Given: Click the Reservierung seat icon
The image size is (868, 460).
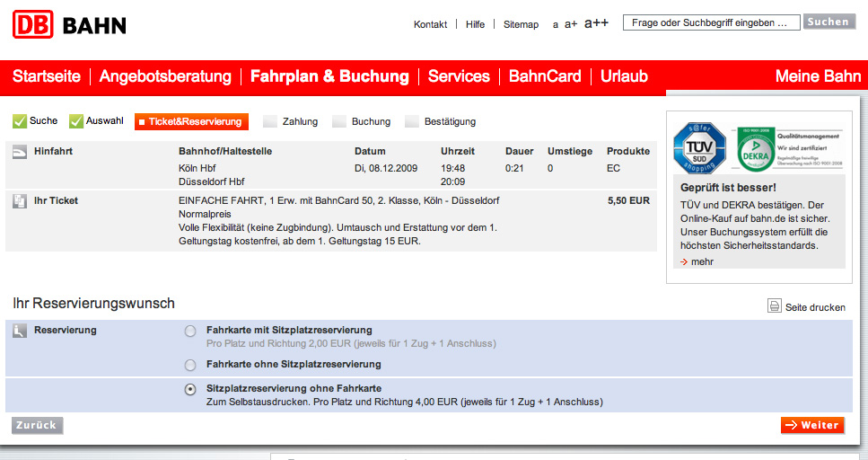Looking at the screenshot, I should [20, 331].
